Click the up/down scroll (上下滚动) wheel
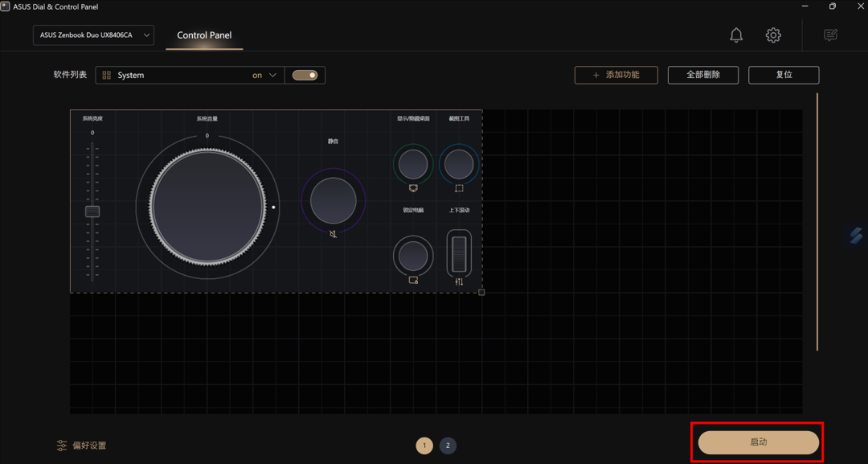Screen dimensions: 868x464 (459, 253)
